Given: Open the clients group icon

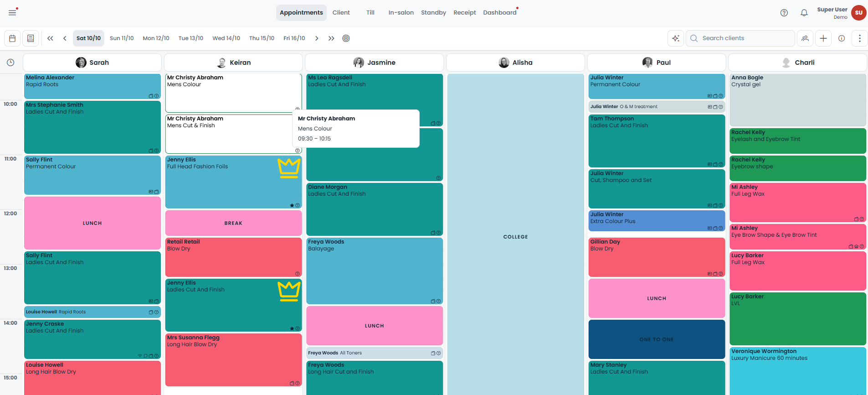Looking at the screenshot, I should pos(805,38).
